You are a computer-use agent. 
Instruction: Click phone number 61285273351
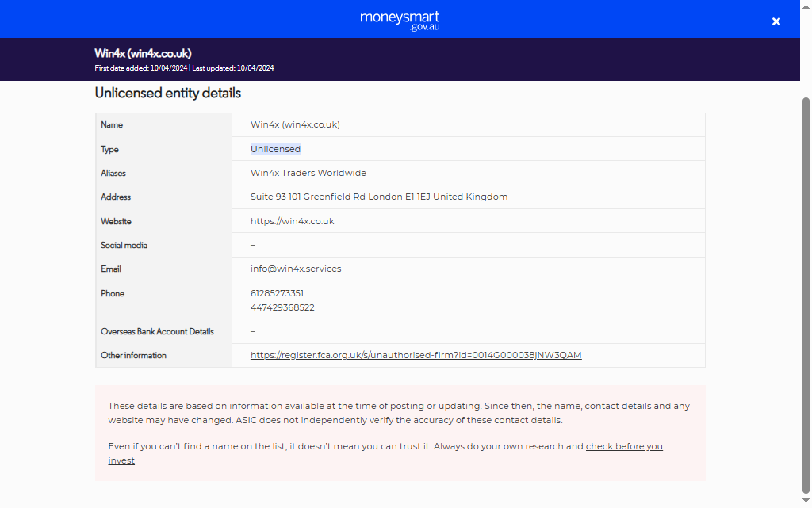click(x=277, y=293)
